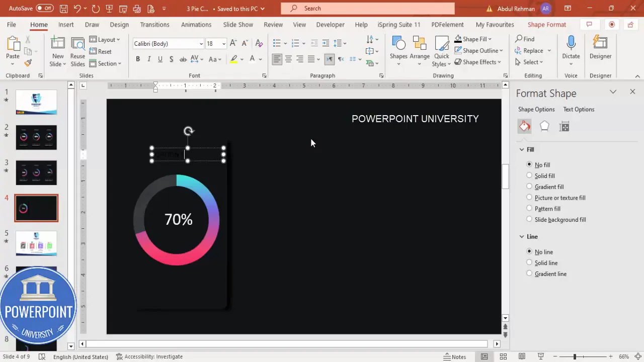Open the Slide Show tab

[x=238, y=25]
